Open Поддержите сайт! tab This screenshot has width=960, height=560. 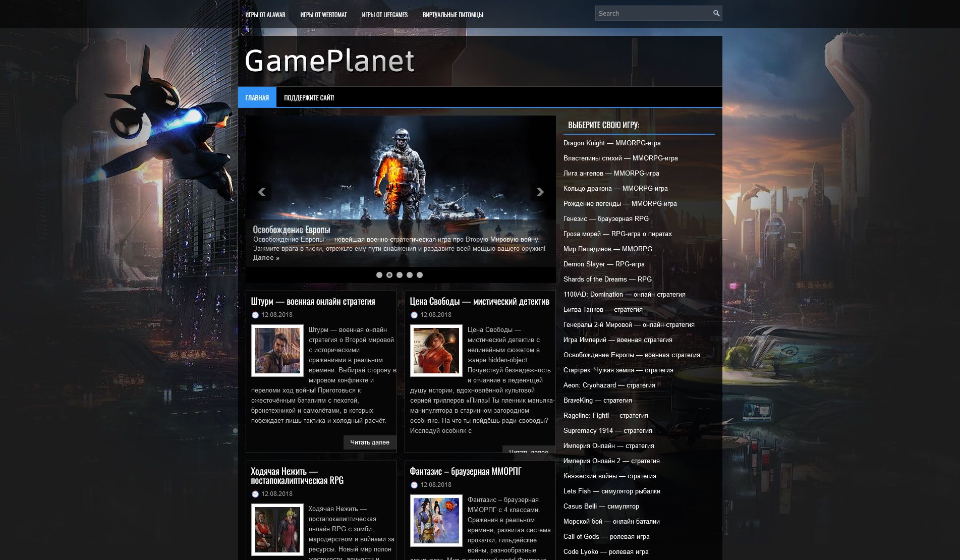(309, 97)
